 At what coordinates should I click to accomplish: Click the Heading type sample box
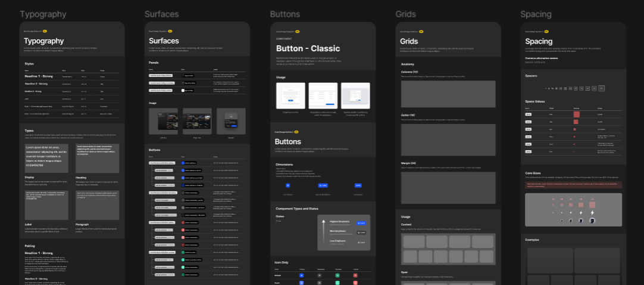click(x=98, y=159)
